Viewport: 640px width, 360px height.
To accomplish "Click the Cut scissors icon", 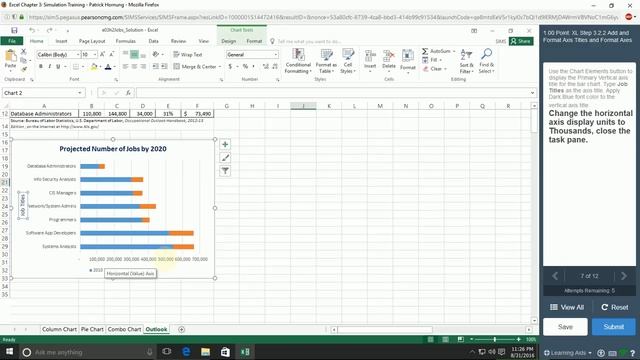I will 23,51.
